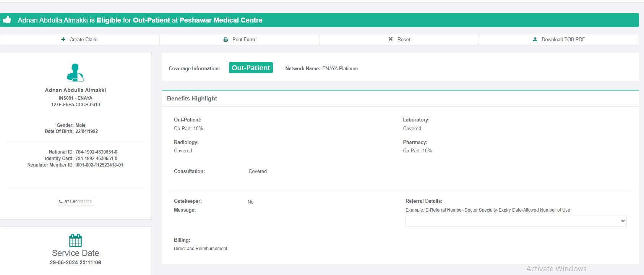Screen dimensions: 644x275
Task: Click the Create Claim button
Action: (79, 39)
